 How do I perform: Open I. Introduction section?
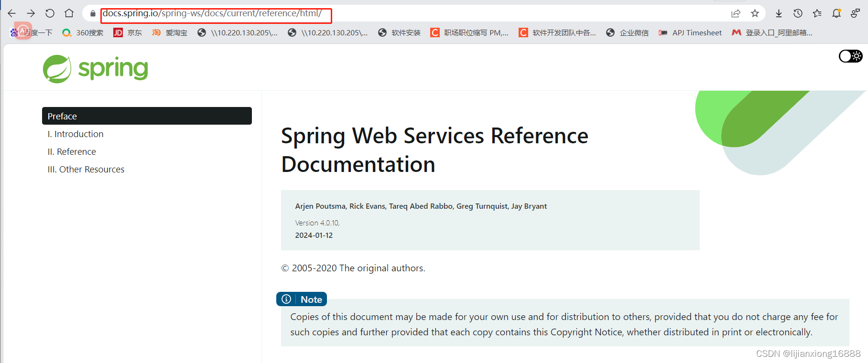pyautogui.click(x=76, y=134)
